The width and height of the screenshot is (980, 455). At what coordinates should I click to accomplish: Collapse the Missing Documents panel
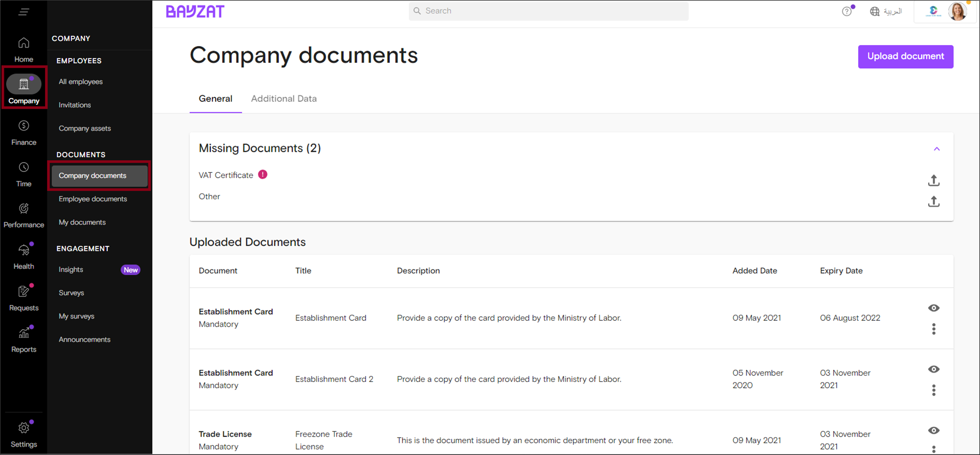[x=937, y=148]
